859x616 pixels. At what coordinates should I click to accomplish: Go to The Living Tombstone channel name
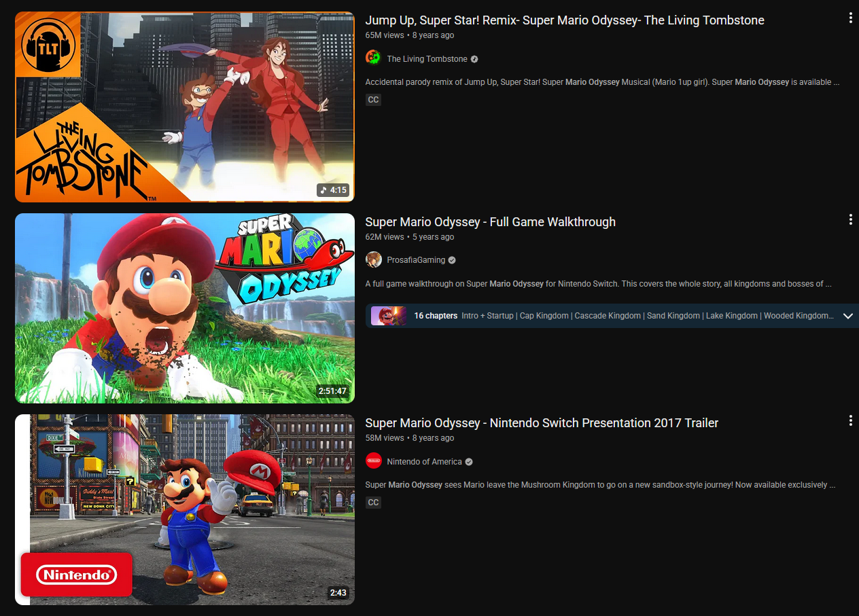click(427, 59)
